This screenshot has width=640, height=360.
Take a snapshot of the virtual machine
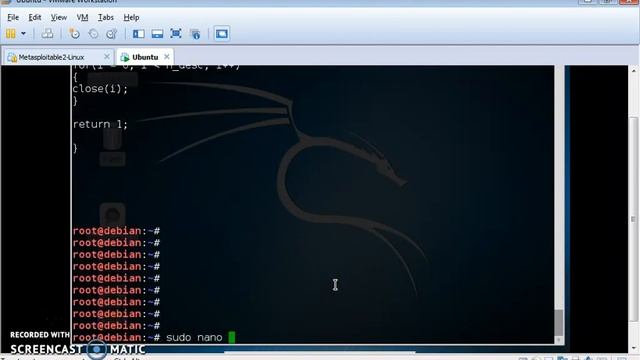(74, 34)
